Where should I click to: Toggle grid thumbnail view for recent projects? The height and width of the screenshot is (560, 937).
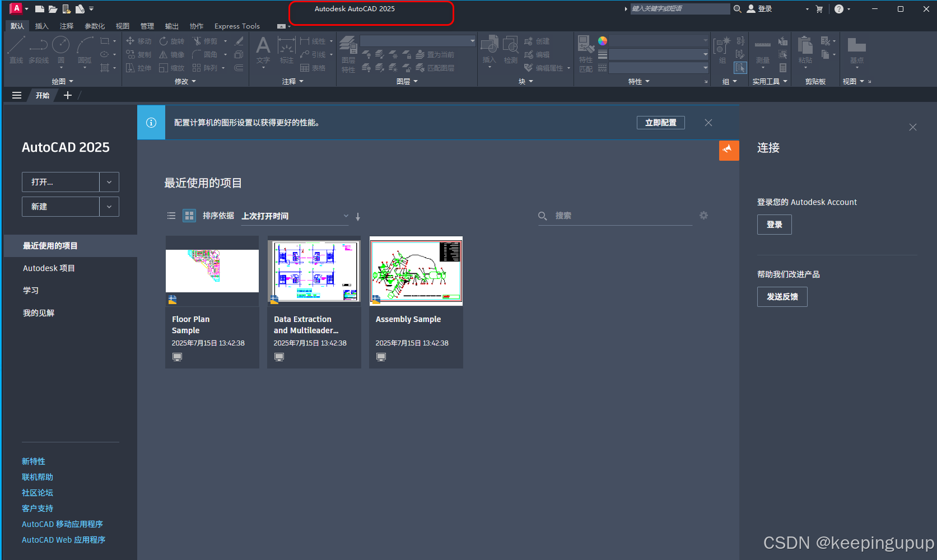pos(189,215)
